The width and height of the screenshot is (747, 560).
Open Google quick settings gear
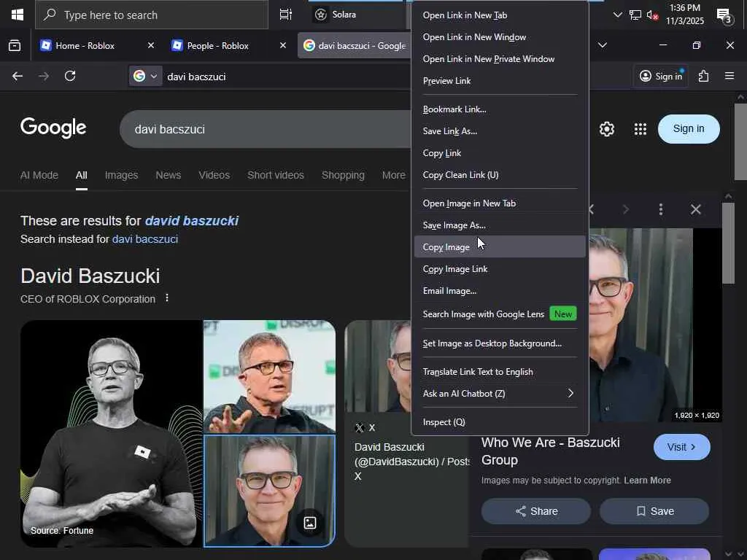606,129
